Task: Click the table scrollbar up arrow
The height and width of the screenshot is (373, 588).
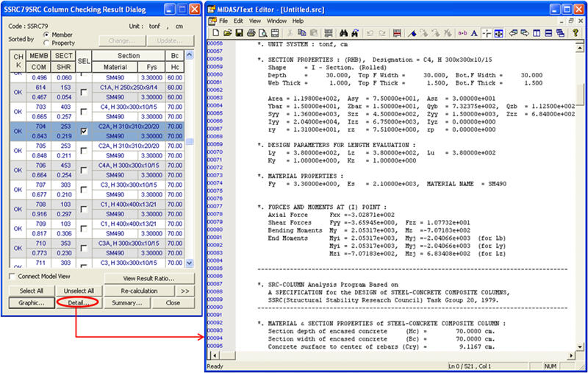Action: click(x=190, y=55)
